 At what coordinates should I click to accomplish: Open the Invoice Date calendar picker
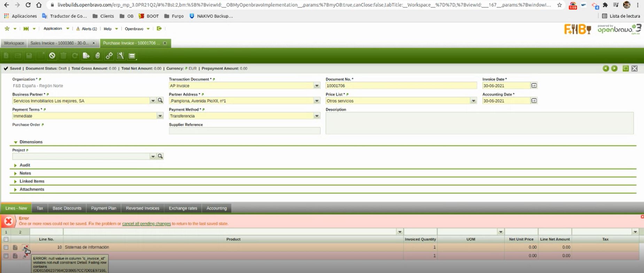534,86
